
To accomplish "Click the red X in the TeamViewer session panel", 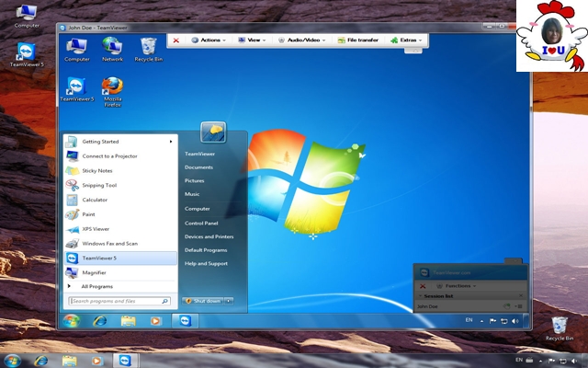I will point(423,286).
